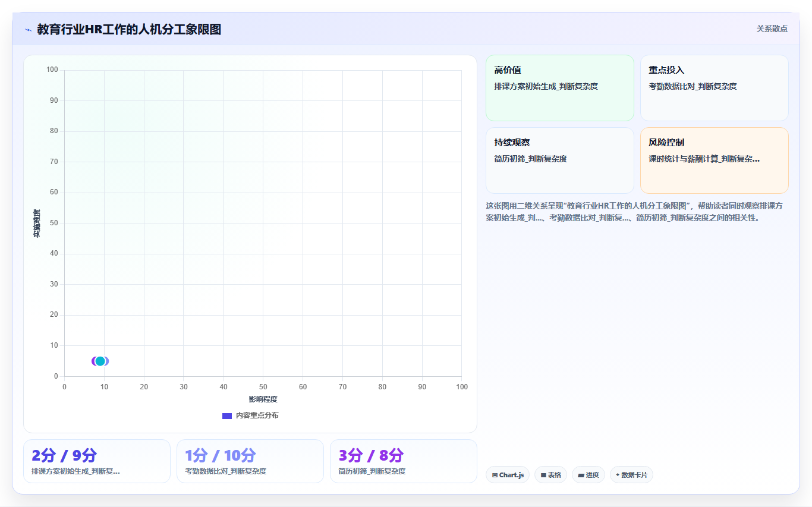The image size is (812, 507).
Task: Open the 持续观察 quadrant card
Action: pyautogui.click(x=560, y=160)
